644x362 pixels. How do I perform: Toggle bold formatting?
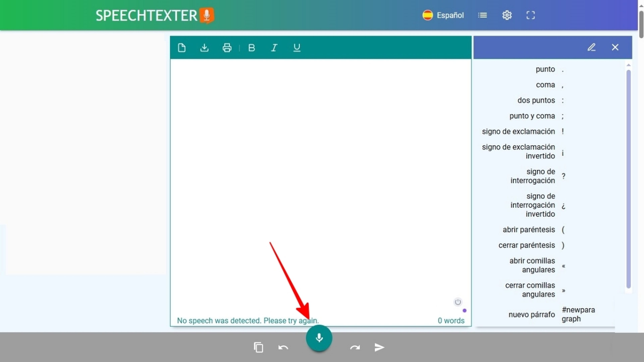[x=252, y=47]
